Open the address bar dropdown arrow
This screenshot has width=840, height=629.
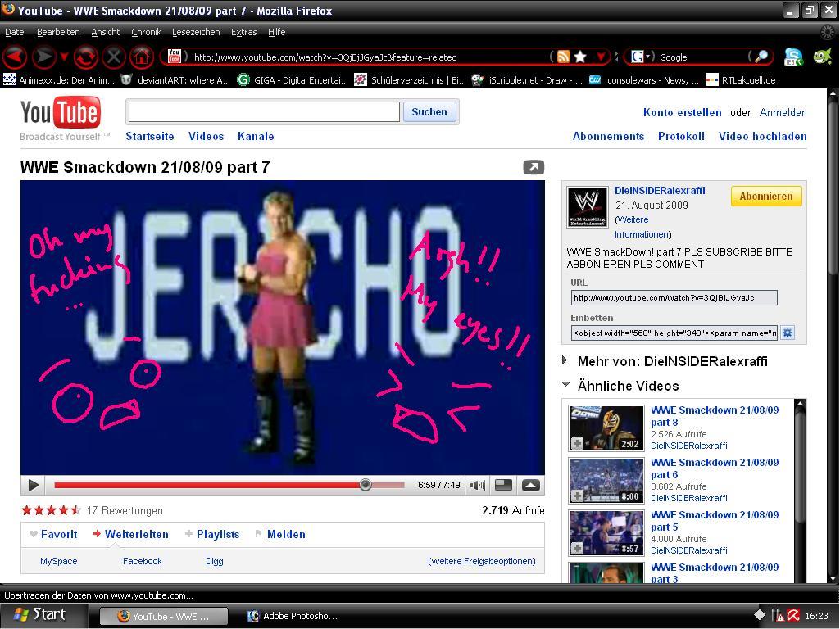pyautogui.click(x=601, y=57)
